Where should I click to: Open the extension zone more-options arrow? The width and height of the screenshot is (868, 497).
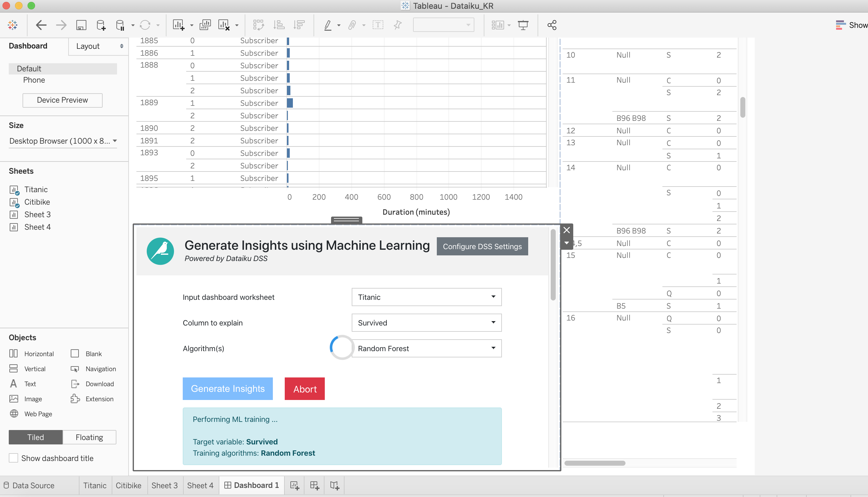tap(567, 243)
